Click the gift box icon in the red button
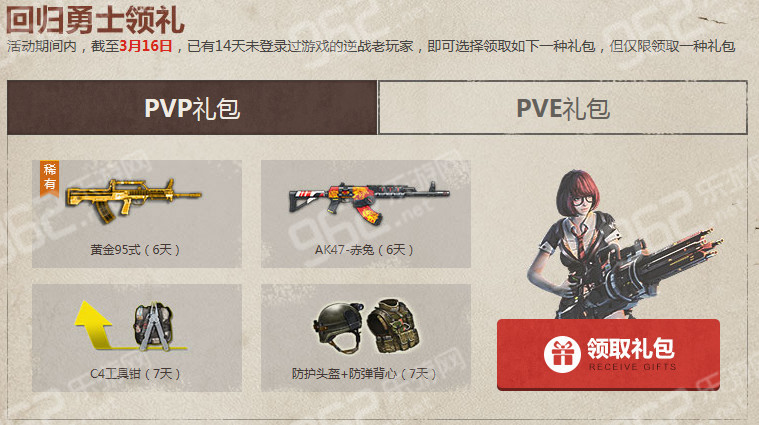The width and height of the screenshot is (759, 425). [562, 354]
